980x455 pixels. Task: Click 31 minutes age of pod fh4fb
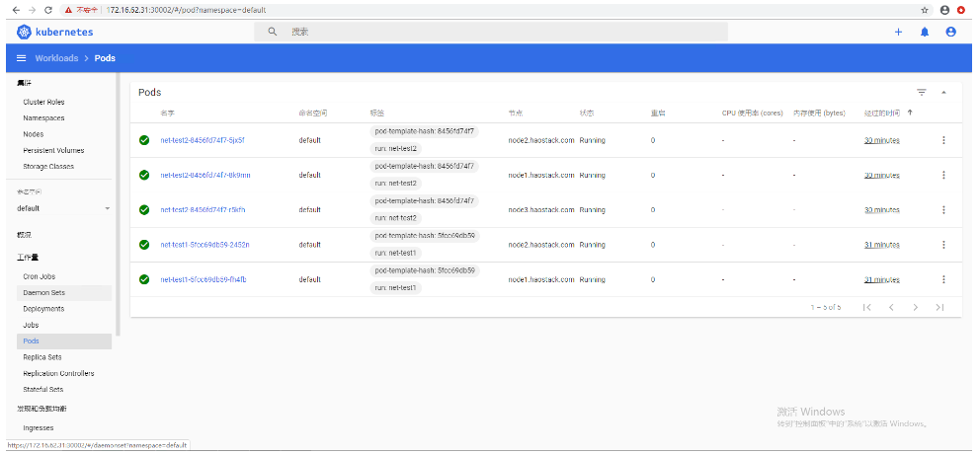(x=882, y=279)
